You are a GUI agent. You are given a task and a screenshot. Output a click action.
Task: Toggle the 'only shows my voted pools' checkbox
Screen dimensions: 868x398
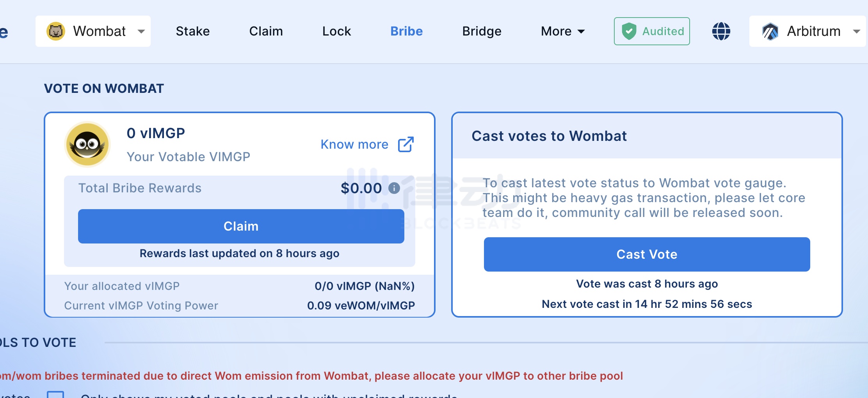tap(55, 394)
